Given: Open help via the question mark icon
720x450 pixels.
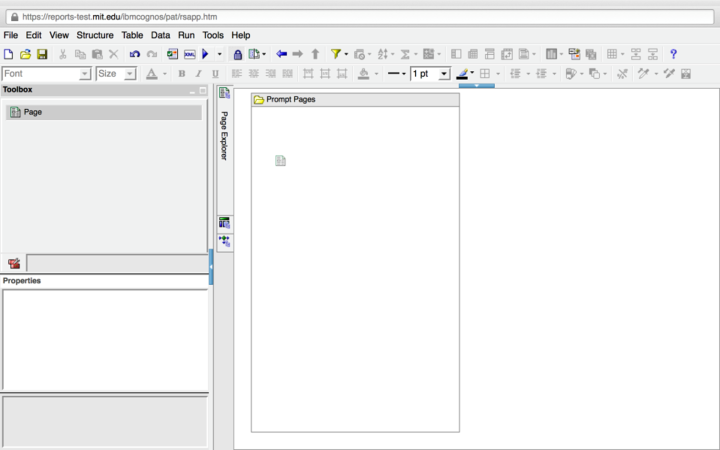Looking at the screenshot, I should pos(673,54).
